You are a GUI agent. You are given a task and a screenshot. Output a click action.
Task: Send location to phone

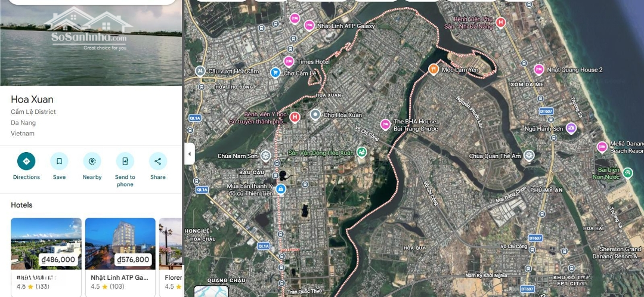click(125, 161)
